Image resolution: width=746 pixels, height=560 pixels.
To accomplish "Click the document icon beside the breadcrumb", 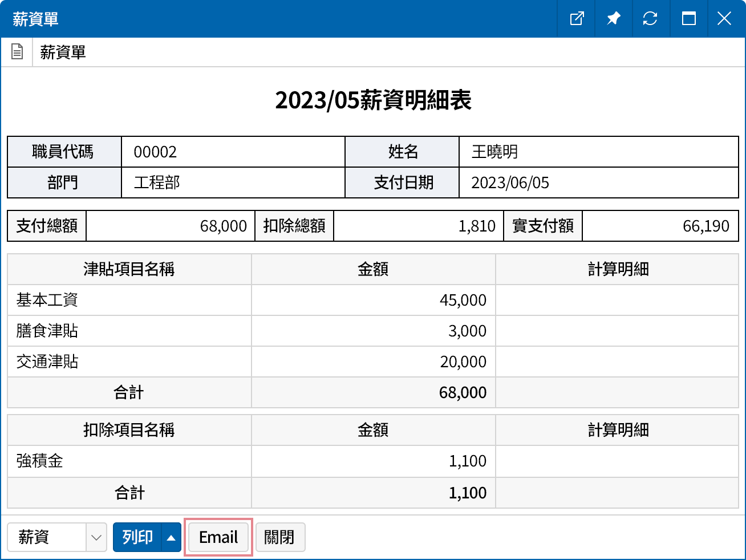I will click(x=17, y=51).
